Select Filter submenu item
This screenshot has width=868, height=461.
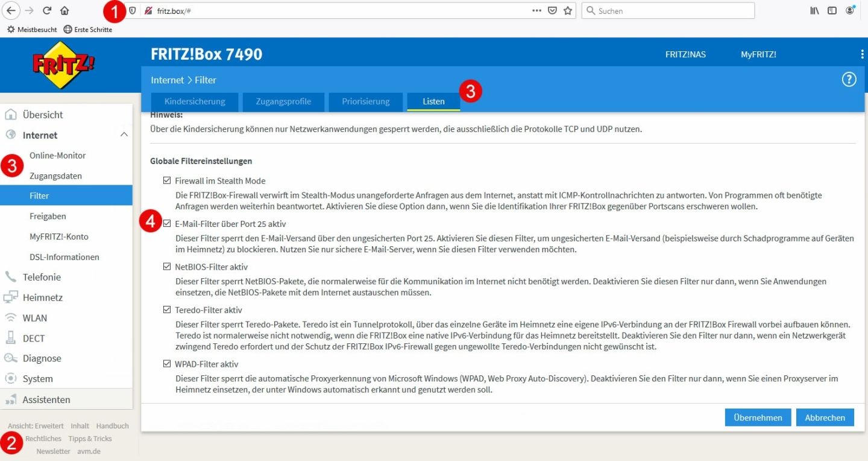pos(66,196)
